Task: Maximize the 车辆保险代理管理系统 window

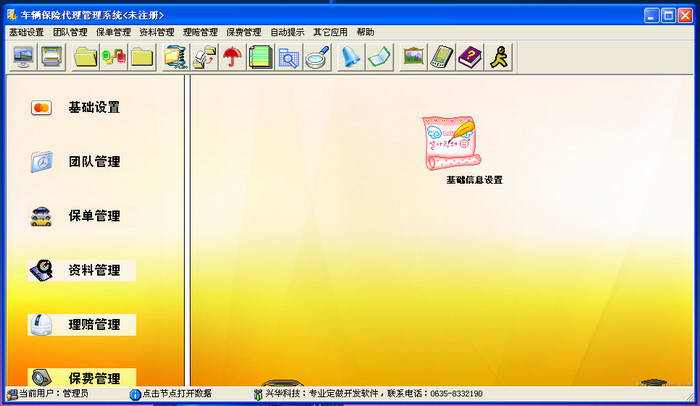Action: [x=668, y=16]
